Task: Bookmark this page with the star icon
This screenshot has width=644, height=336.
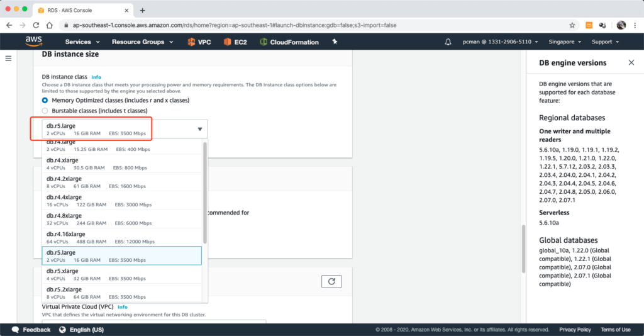Action: (572, 25)
